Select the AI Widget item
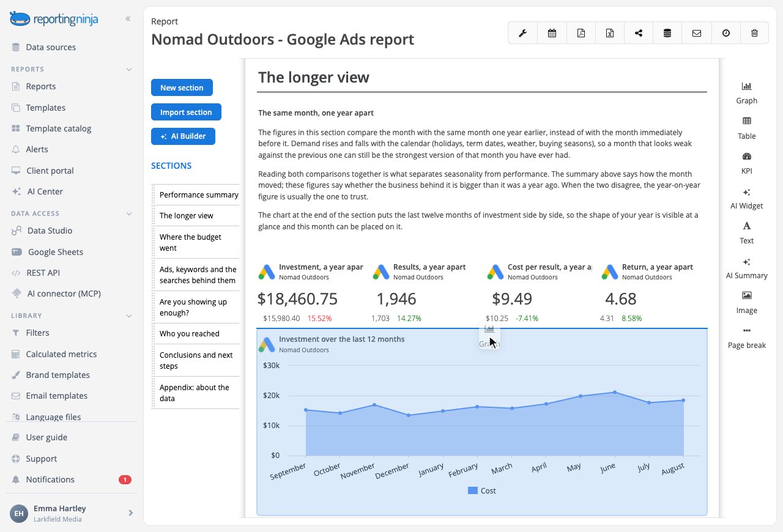 [747, 198]
